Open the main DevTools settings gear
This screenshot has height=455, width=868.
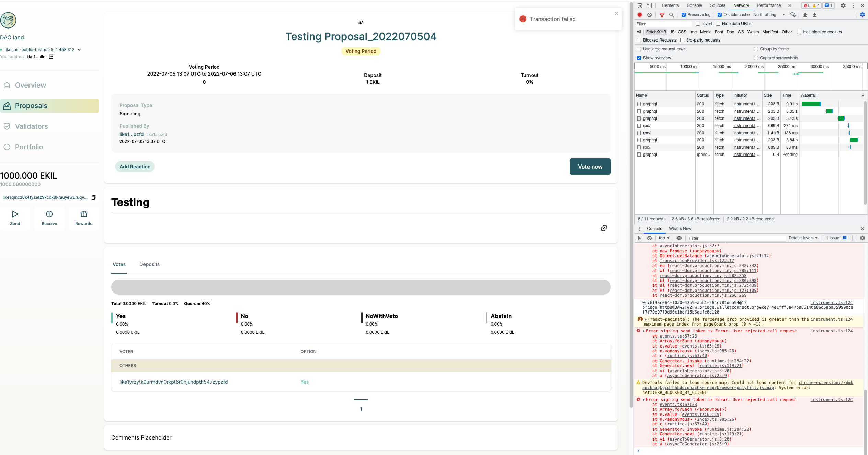[843, 5]
